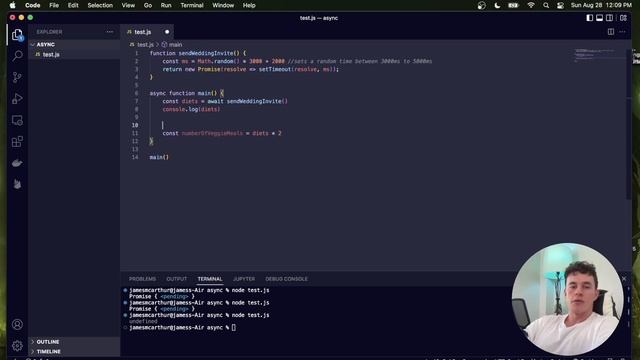This screenshot has width=640, height=360.
Task: Open customize layout icon
Action: pos(623,18)
